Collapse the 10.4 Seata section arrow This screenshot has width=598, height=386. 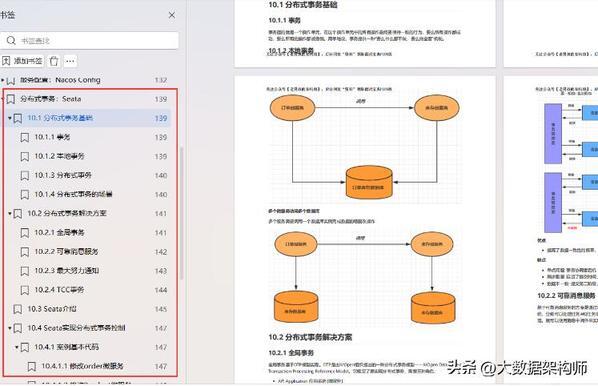tap(10, 328)
